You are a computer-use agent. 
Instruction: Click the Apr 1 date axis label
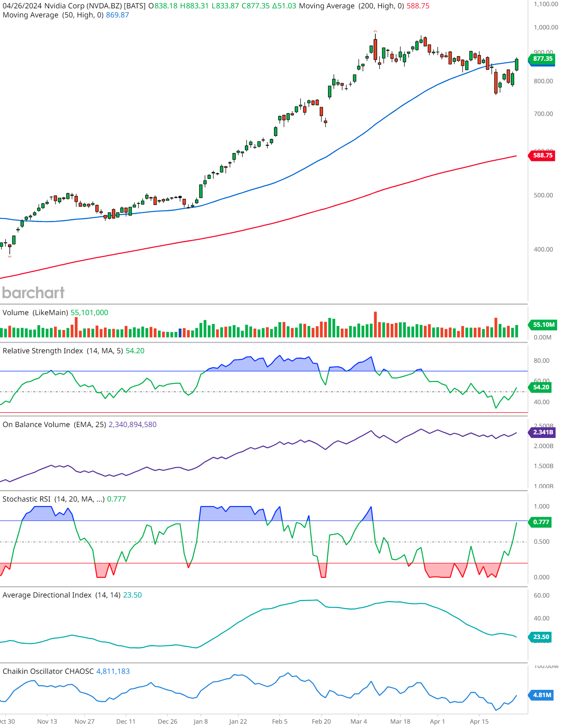(437, 721)
